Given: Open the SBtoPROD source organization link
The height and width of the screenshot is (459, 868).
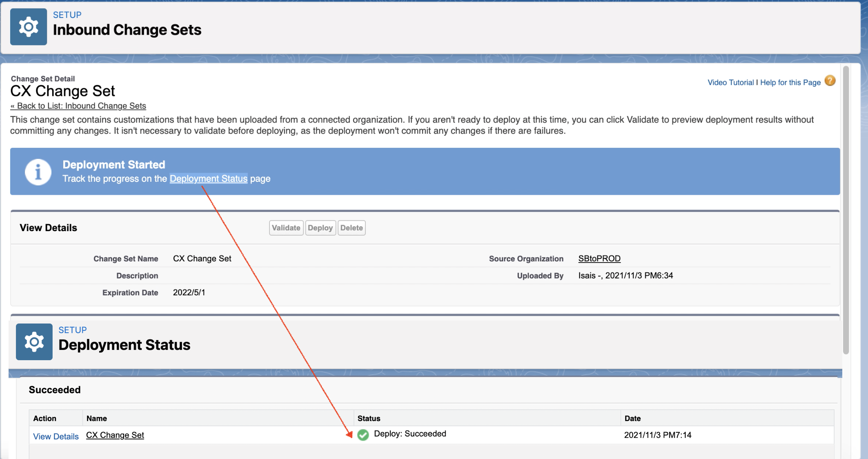Looking at the screenshot, I should pos(599,258).
